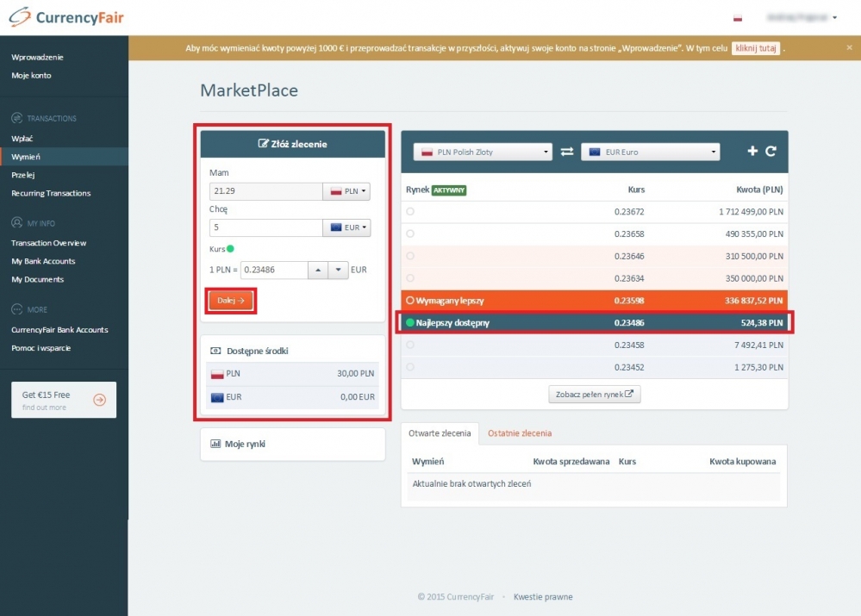
Task: Expand the PLN Polish Zloty market dropdown
Action: pos(483,152)
